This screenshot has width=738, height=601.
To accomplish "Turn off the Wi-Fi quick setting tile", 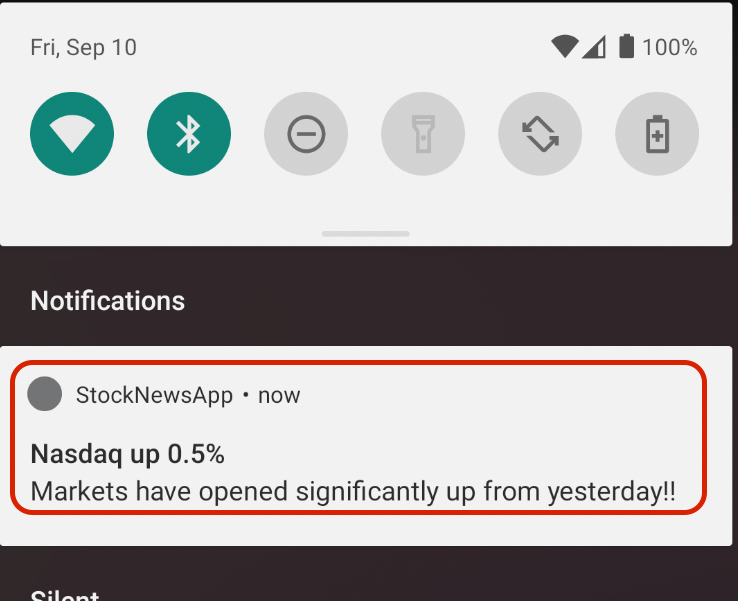I will click(x=72, y=134).
